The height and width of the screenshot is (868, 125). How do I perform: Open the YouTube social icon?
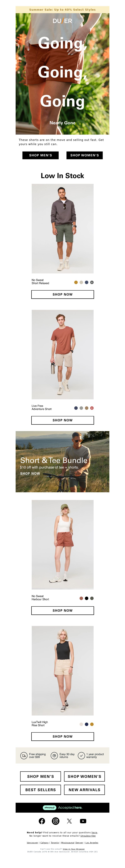coord(83,821)
